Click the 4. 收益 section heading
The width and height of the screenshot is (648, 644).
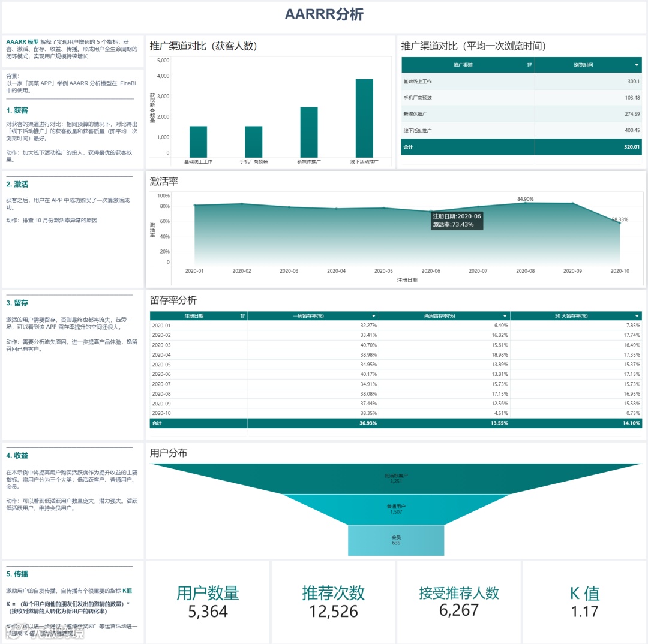[17, 455]
